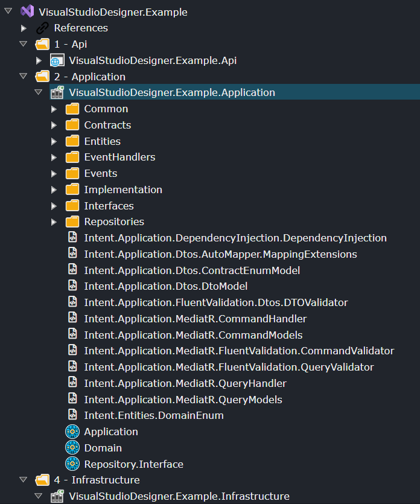Viewport: 420px width, 504px height.
Task: Select the 'References' label
Action: pyautogui.click(x=81, y=28)
